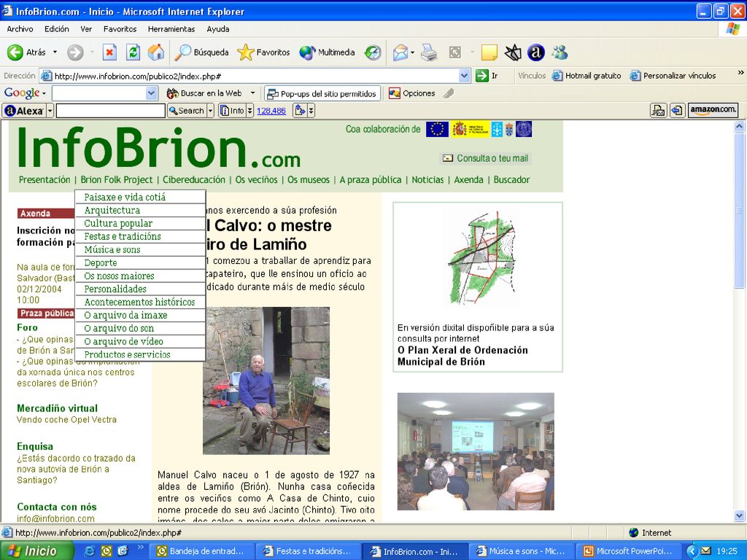Switch to Música e sons taskbar window
Screen dimensions: 747x560
pyautogui.click(x=522, y=551)
